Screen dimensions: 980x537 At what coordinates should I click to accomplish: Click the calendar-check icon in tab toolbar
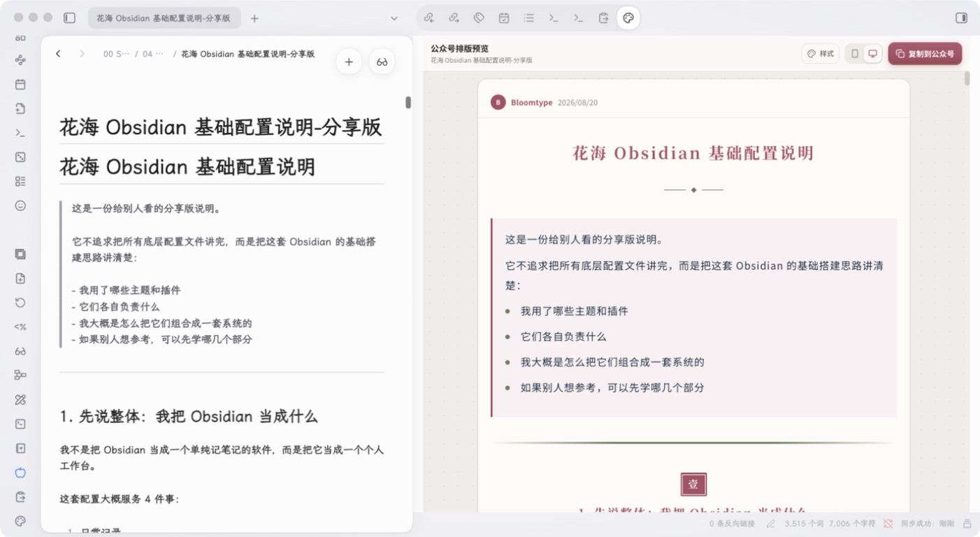pos(503,18)
